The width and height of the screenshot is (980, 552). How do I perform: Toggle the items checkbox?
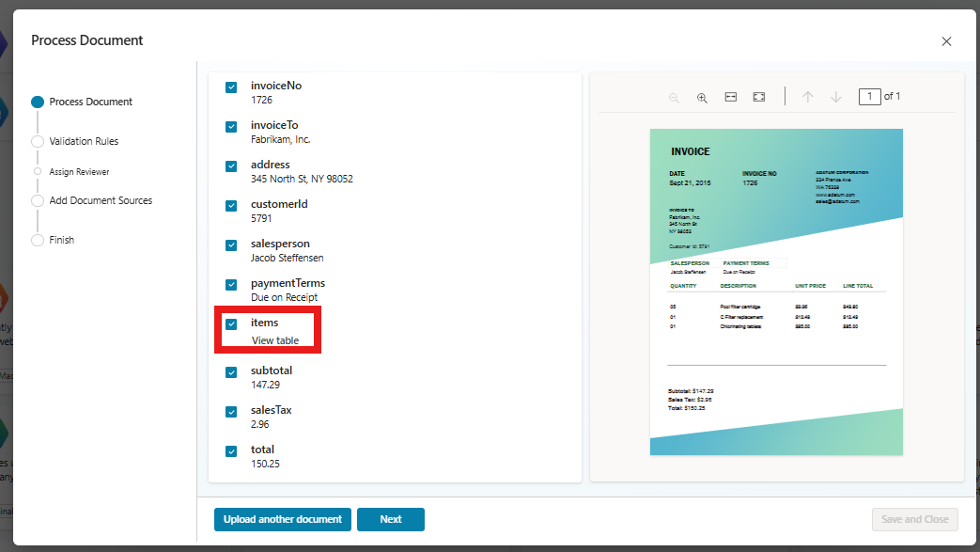click(231, 324)
